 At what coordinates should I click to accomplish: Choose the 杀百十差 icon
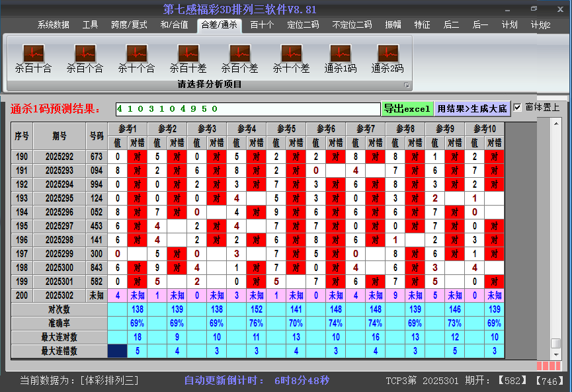click(188, 54)
